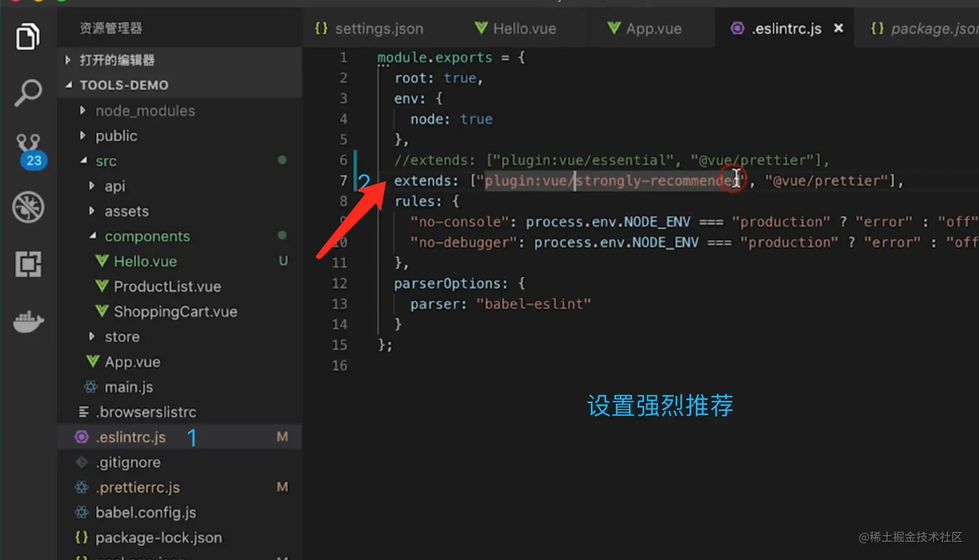Select .eslintrc.js in the explorer tree

pyautogui.click(x=179, y=438)
